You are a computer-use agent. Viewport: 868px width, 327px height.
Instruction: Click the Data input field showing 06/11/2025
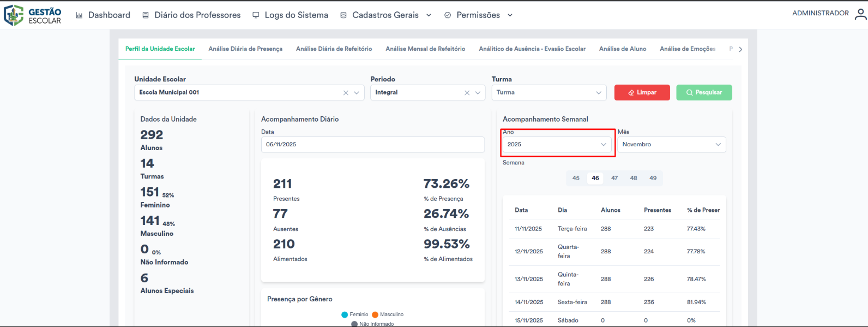tap(372, 145)
